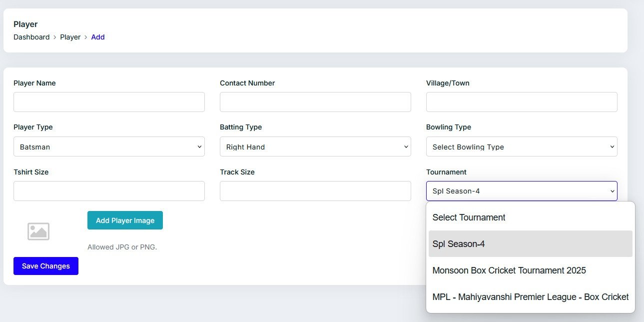Open the Player breadcrumb link
This screenshot has height=322, width=644.
click(70, 37)
